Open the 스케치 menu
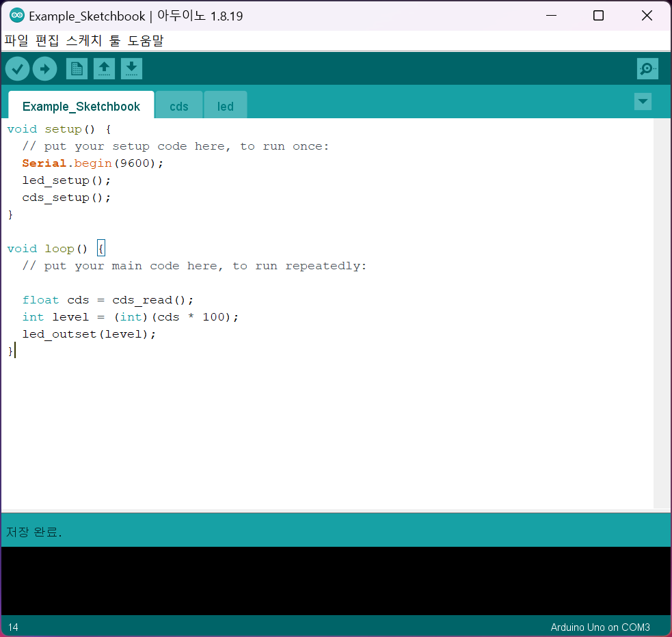The height and width of the screenshot is (637, 672). pyautogui.click(x=84, y=41)
